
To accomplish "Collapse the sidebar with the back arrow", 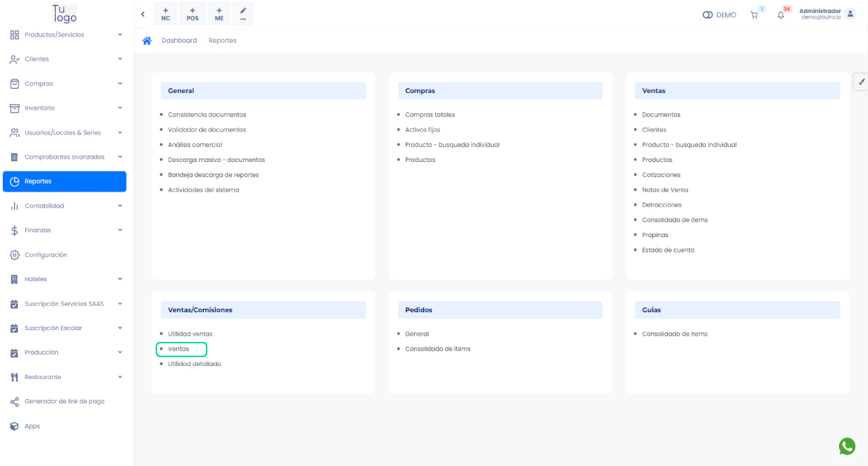I will click(143, 14).
